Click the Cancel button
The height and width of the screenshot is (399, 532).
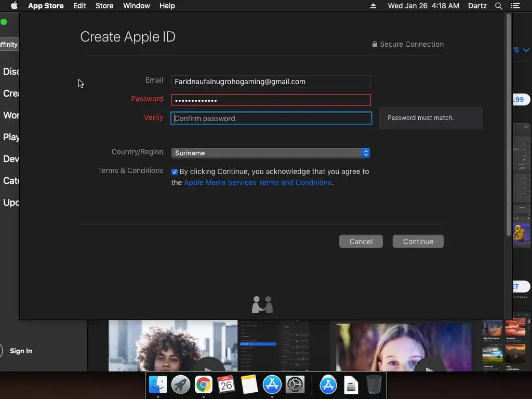point(361,242)
